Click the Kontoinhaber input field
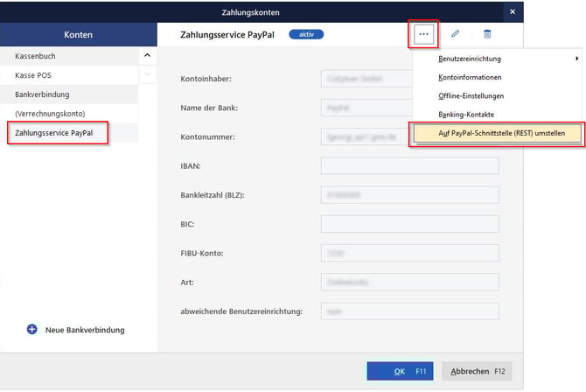This screenshot has height=392, width=586. pos(366,79)
